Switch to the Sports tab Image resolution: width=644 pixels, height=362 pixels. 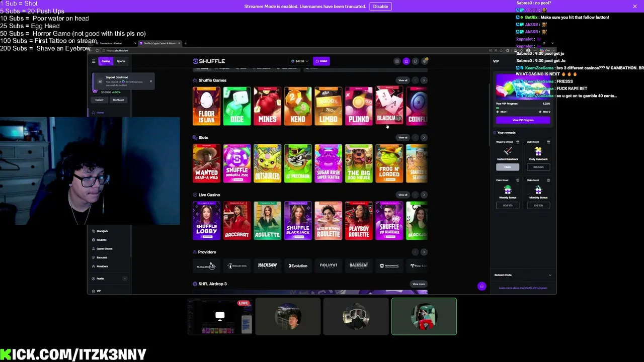pos(121,61)
